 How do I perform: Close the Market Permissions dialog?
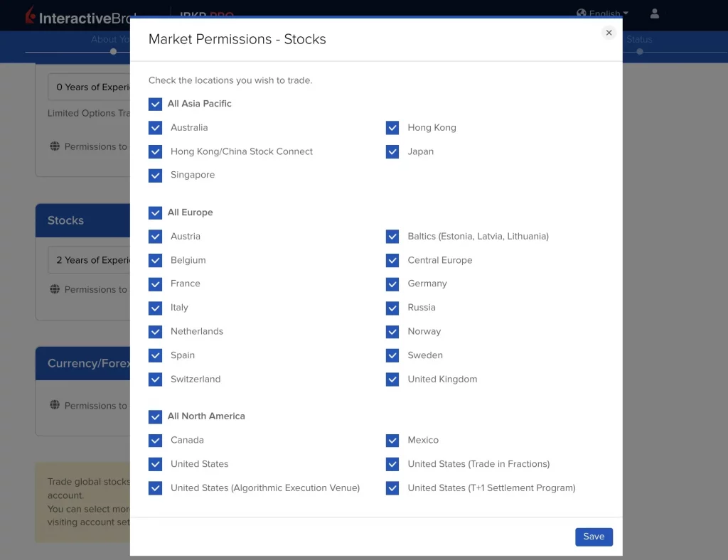(x=609, y=33)
